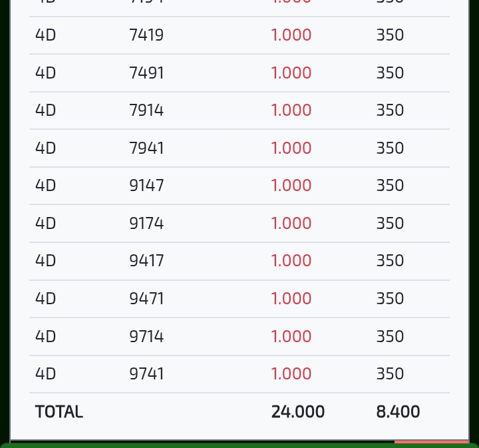479x448 pixels.
Task: Select the 9174 number cell
Action: point(146,223)
